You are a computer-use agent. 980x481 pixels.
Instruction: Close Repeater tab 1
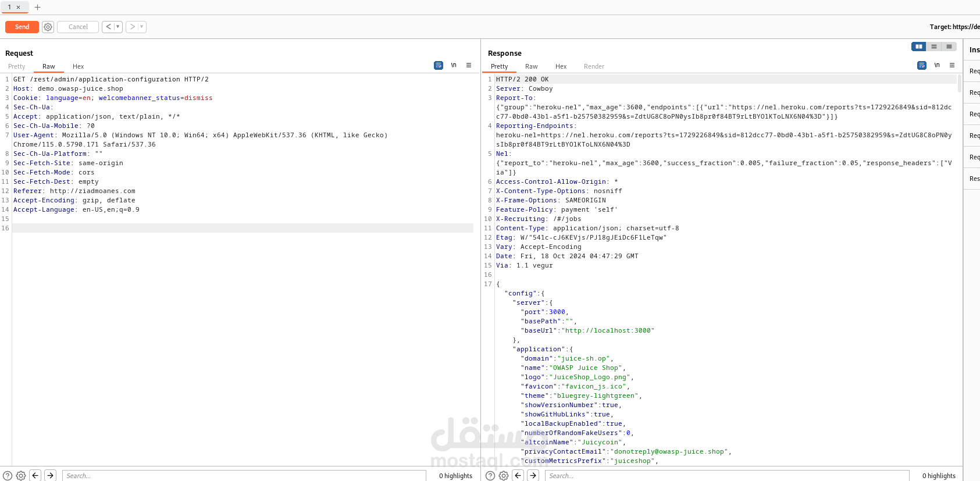pos(19,8)
